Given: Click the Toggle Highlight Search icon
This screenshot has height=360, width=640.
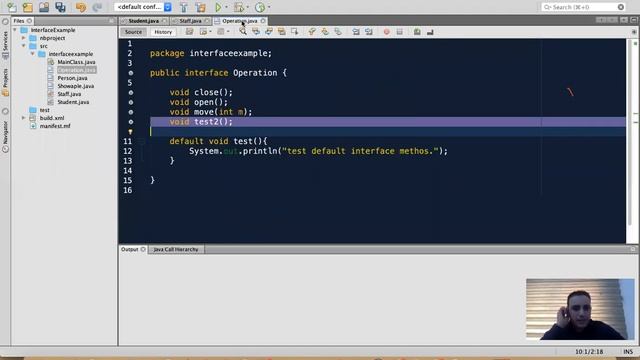Looking at the screenshot, I should [x=282, y=31].
